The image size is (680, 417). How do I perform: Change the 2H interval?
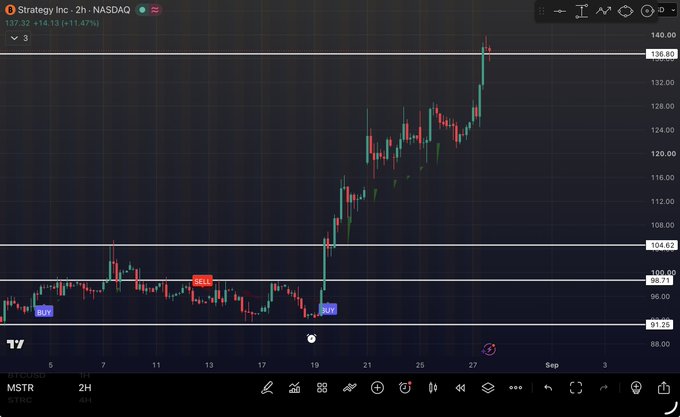pos(85,388)
